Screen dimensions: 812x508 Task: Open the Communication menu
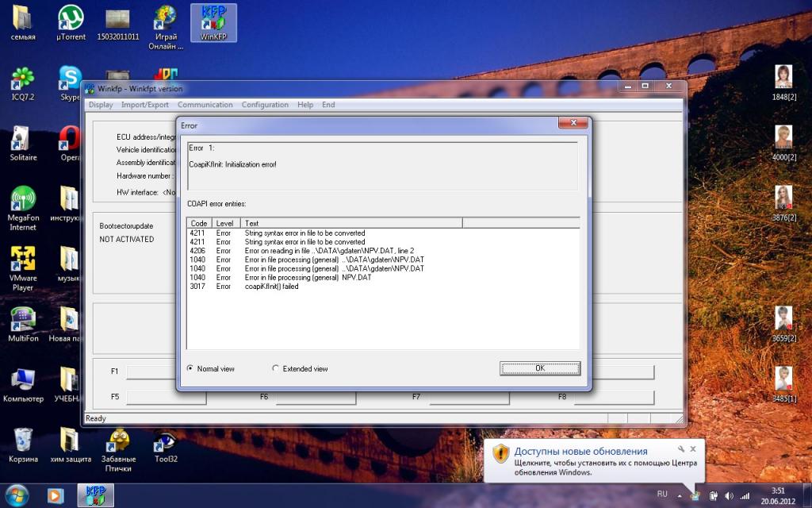tap(205, 105)
